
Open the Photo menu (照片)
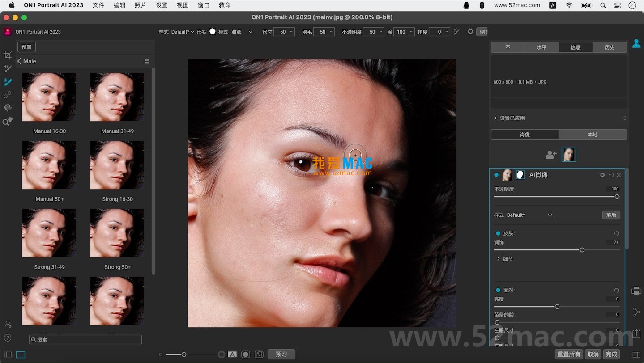[x=141, y=5]
